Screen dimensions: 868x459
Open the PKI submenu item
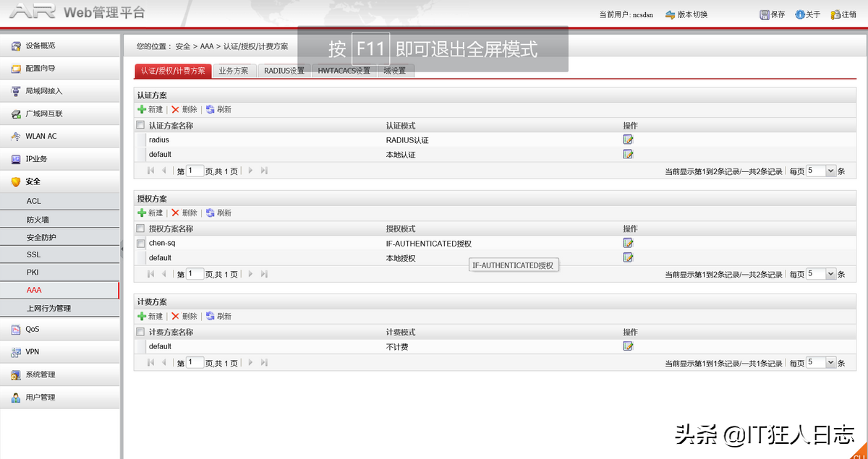click(60, 273)
